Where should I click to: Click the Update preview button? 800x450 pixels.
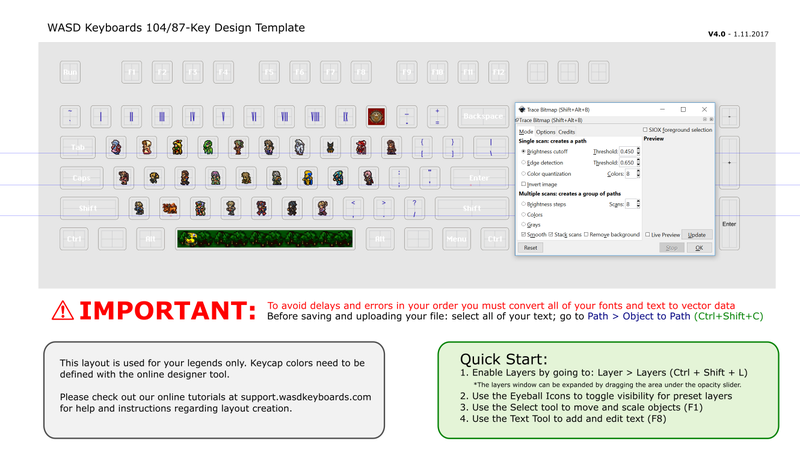point(696,235)
